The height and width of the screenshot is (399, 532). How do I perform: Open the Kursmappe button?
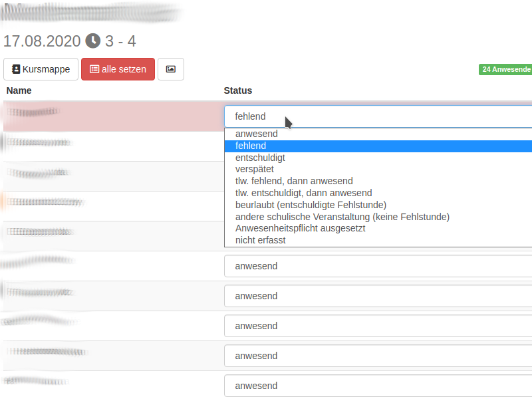[x=41, y=69]
